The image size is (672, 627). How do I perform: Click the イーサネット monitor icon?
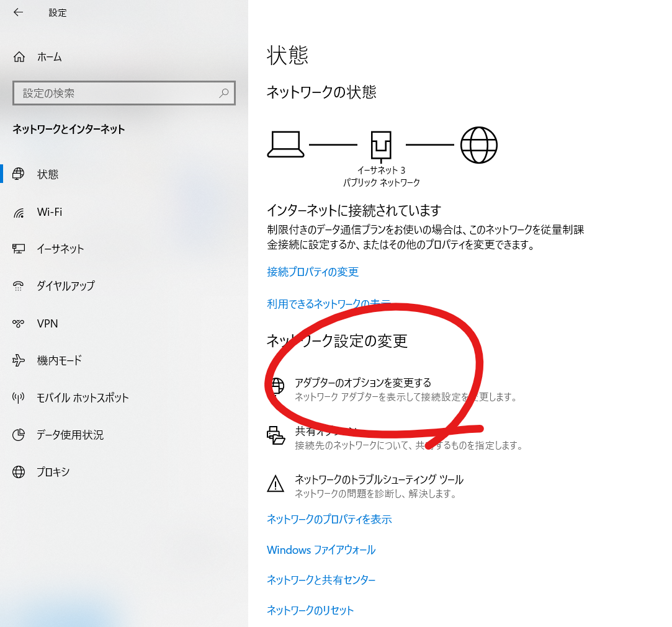[x=19, y=249]
